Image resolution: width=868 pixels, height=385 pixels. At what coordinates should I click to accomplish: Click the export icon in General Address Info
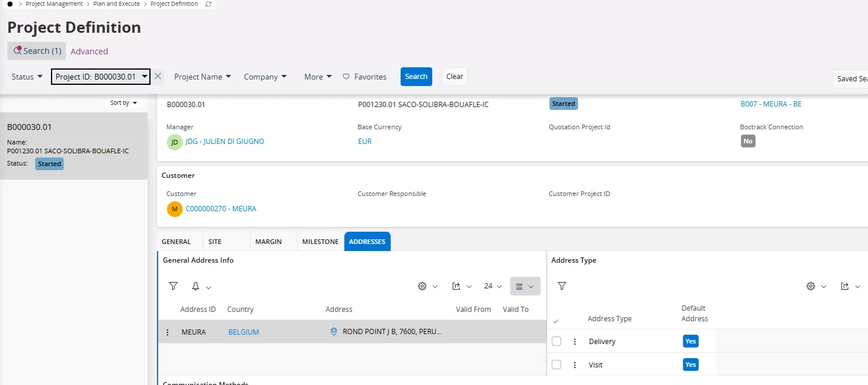pos(456,286)
